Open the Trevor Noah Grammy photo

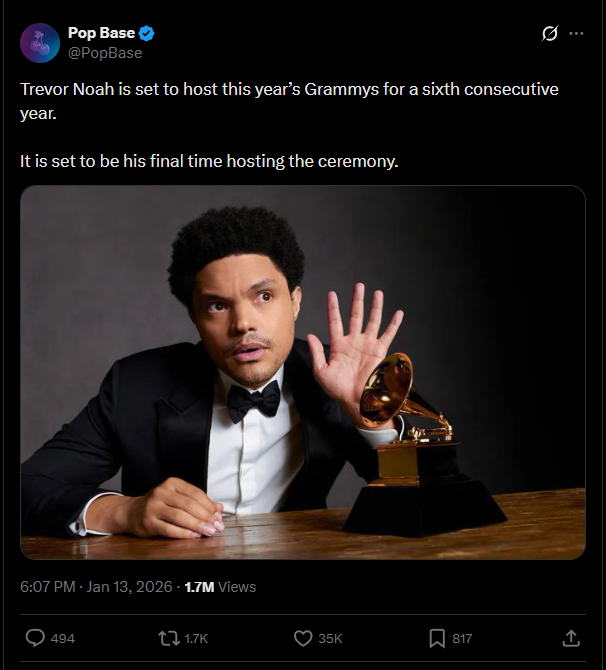click(303, 372)
